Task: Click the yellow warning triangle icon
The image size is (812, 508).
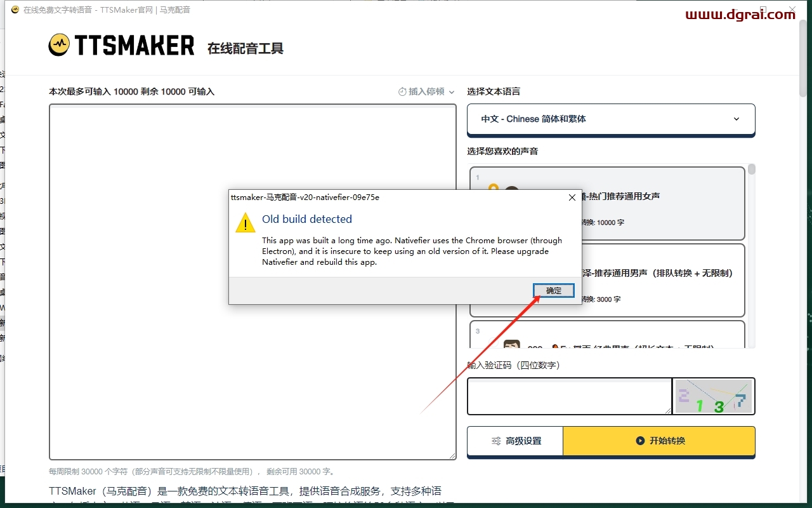Action: (246, 223)
